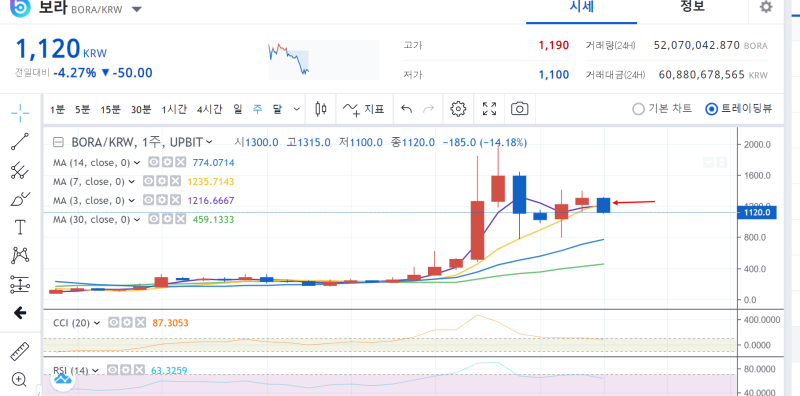Image resolution: width=800 pixels, height=396 pixels.
Task: Take a chart snapshot with camera icon
Action: pos(519,109)
